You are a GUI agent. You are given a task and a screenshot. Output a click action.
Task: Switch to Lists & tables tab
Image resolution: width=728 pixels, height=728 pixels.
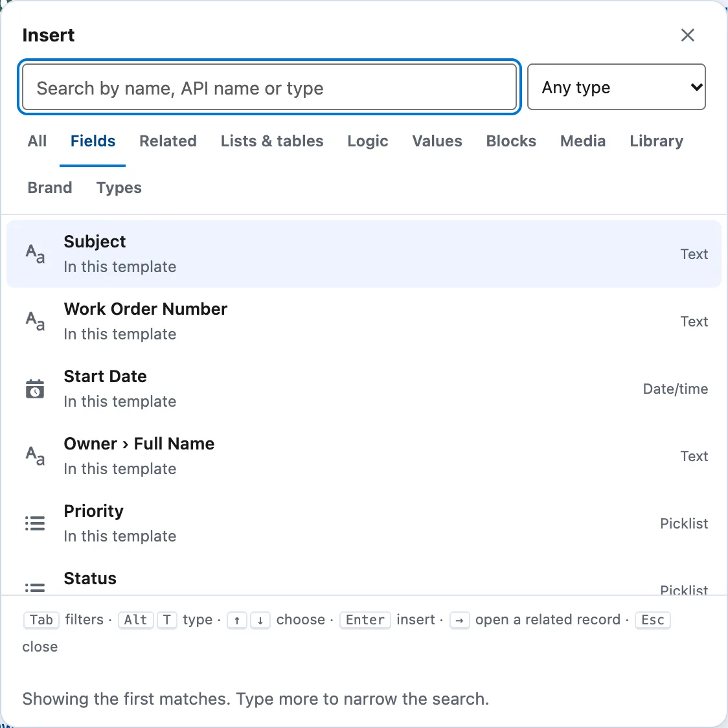pos(272,141)
